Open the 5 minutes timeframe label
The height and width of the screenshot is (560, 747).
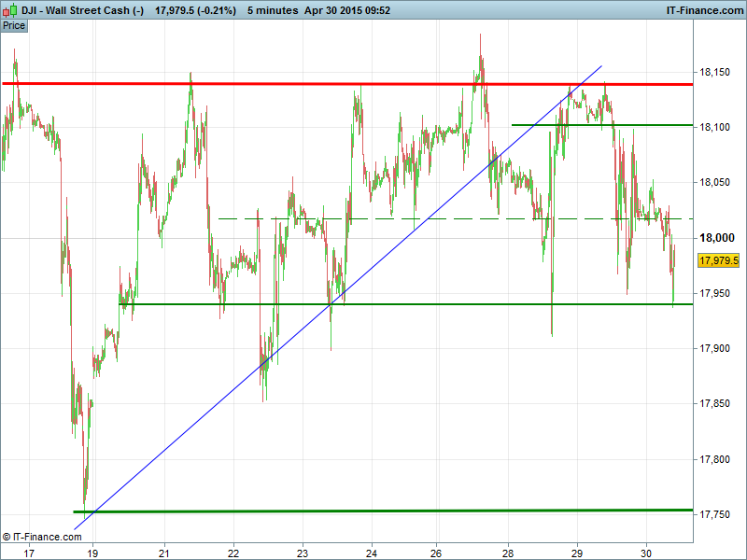click(266, 10)
